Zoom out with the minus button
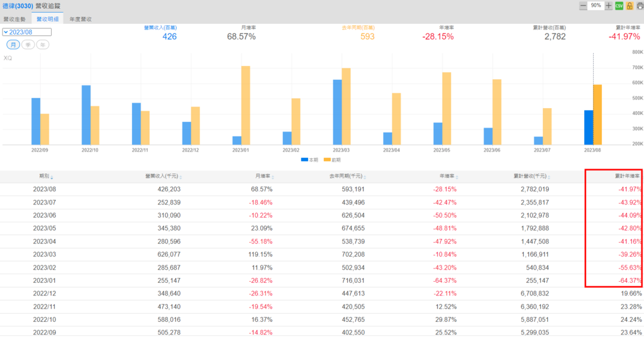 tap(583, 6)
